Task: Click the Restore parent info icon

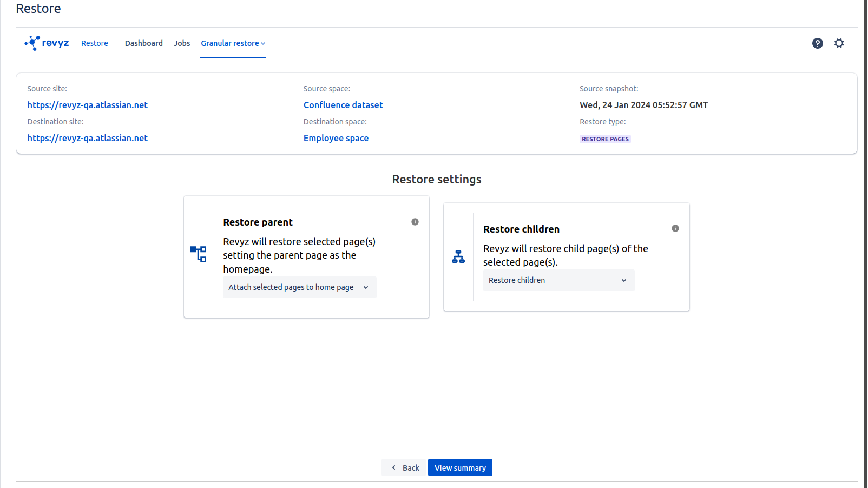Action: [x=415, y=222]
